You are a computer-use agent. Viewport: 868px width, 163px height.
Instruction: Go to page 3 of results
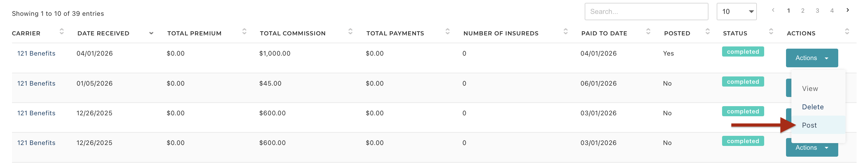[817, 11]
